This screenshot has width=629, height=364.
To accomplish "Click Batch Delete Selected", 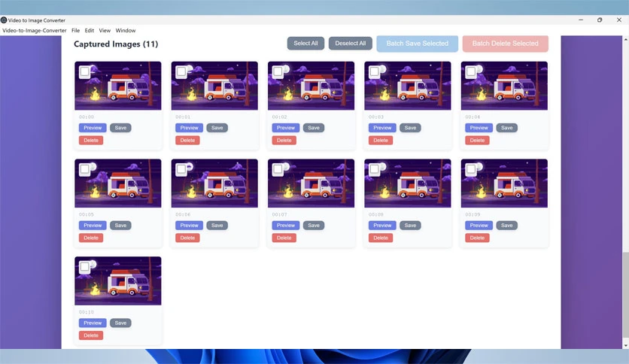I will point(505,44).
